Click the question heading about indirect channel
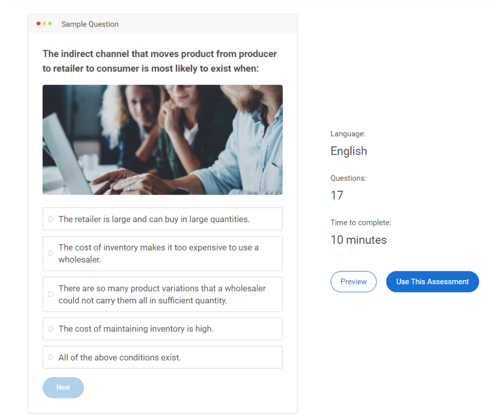 click(159, 61)
